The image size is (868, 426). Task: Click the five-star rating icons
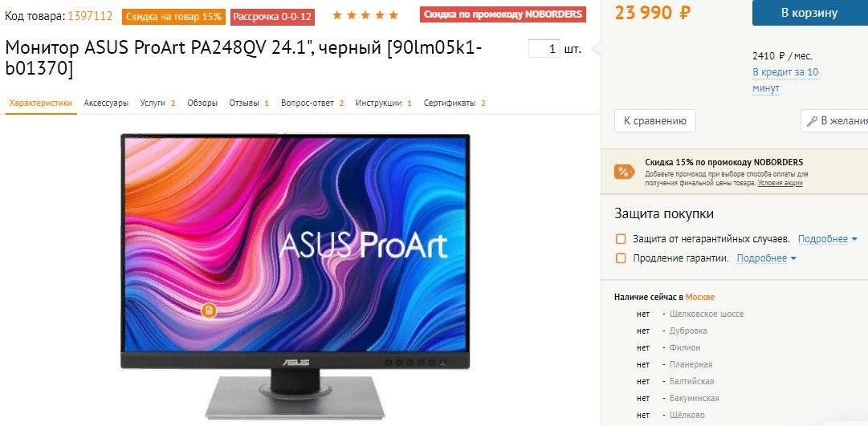(365, 15)
